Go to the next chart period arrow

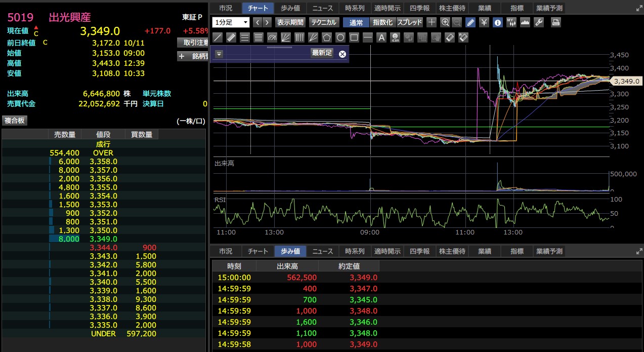(267, 22)
